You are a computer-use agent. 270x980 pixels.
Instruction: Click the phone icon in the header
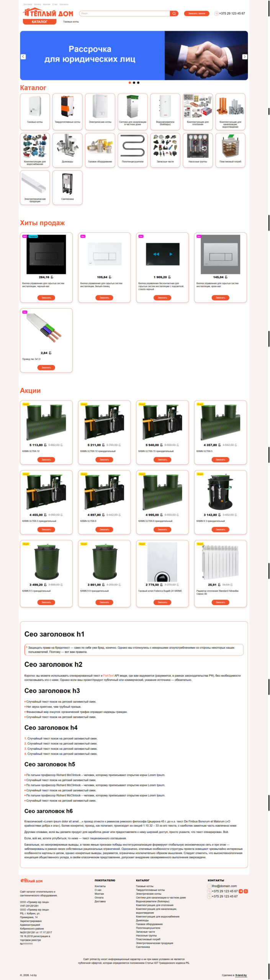click(x=216, y=13)
